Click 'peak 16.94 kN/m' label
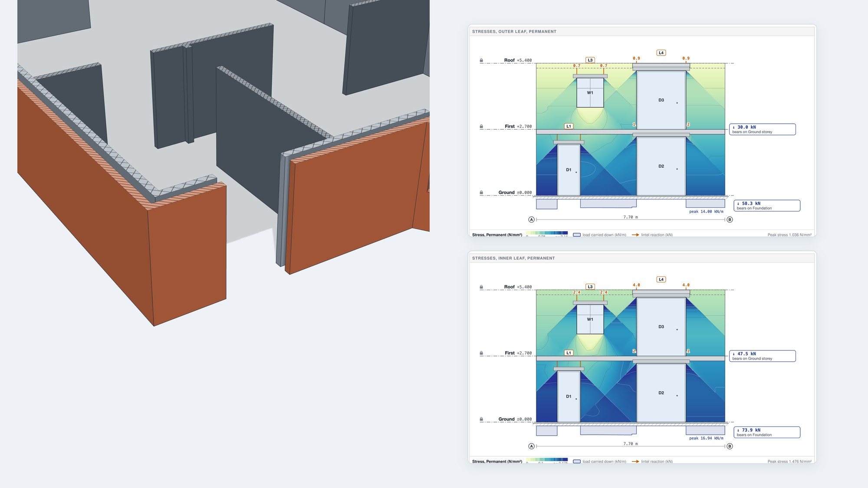This screenshot has width=868, height=488. tap(706, 438)
